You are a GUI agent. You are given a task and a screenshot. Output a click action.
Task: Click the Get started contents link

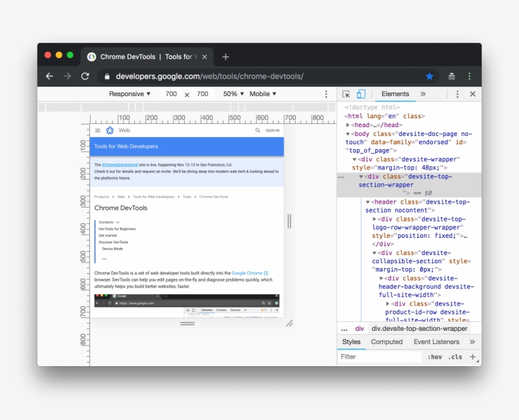tap(108, 235)
